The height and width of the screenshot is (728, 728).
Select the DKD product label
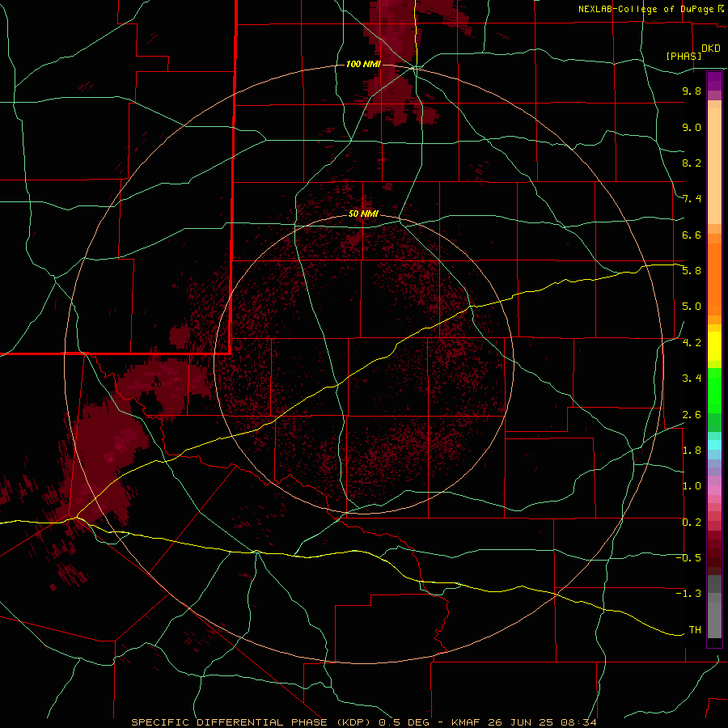click(710, 49)
